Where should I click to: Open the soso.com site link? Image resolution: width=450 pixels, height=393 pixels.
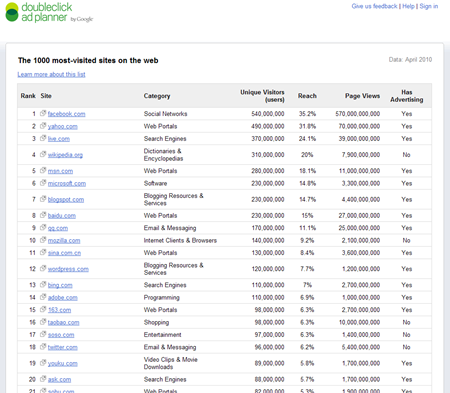[61, 335]
